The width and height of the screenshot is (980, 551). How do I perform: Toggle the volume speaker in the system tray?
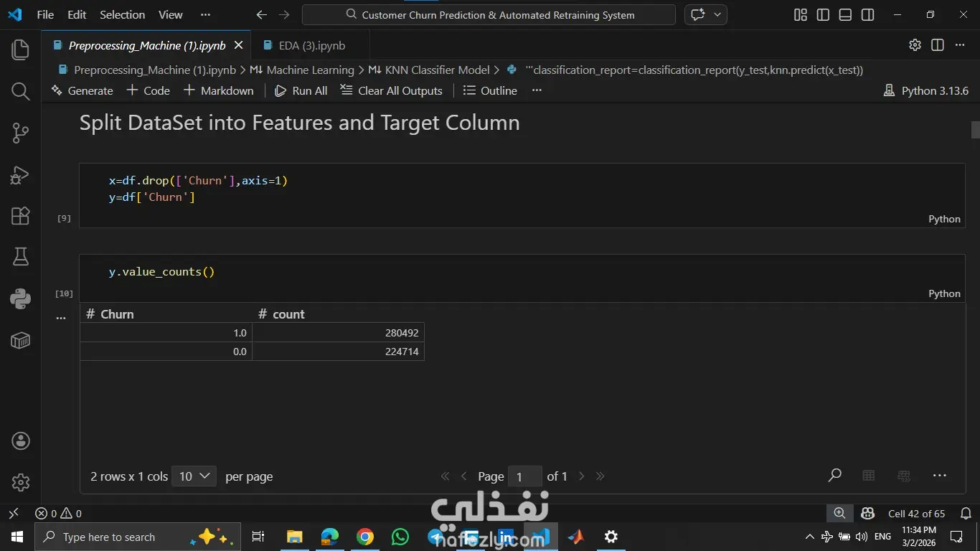coord(862,537)
